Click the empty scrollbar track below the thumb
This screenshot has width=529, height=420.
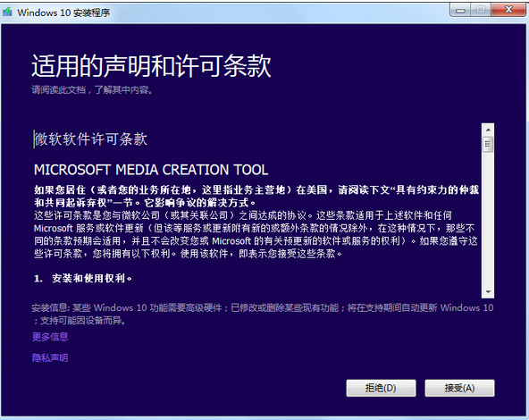(x=488, y=219)
